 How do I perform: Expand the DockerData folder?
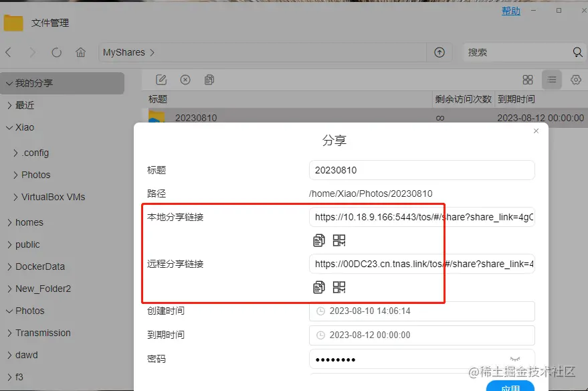click(9, 266)
